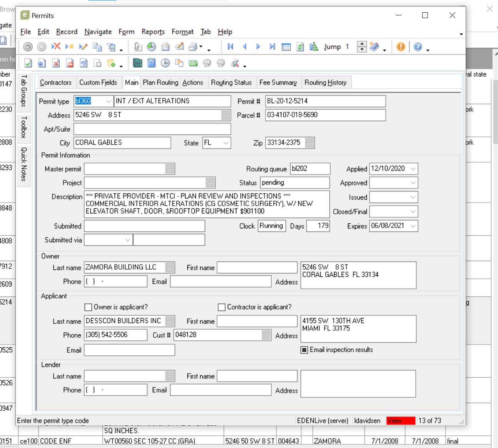This screenshot has width=498, height=448.
Task: Expand the Applied date dropdown
Action: [413, 169]
